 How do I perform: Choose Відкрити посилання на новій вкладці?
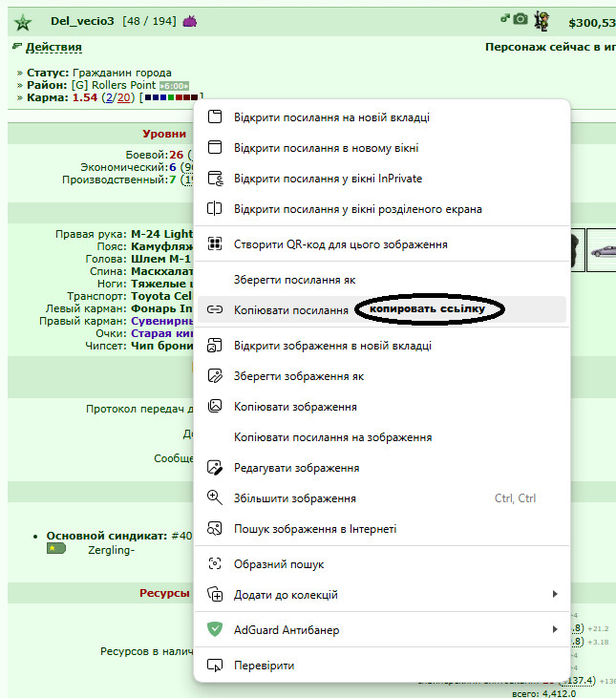coord(382,117)
